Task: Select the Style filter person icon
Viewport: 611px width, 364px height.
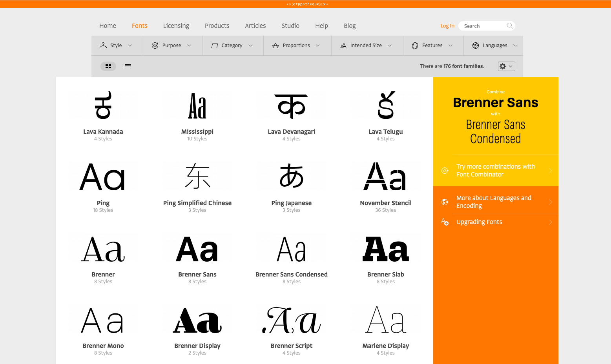Action: tap(103, 45)
